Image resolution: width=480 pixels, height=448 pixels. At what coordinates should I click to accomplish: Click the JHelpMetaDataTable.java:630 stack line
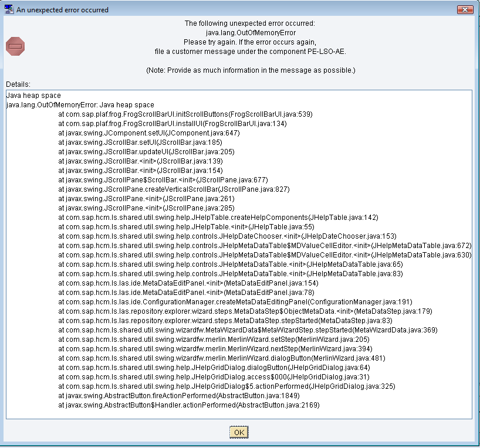(265, 255)
